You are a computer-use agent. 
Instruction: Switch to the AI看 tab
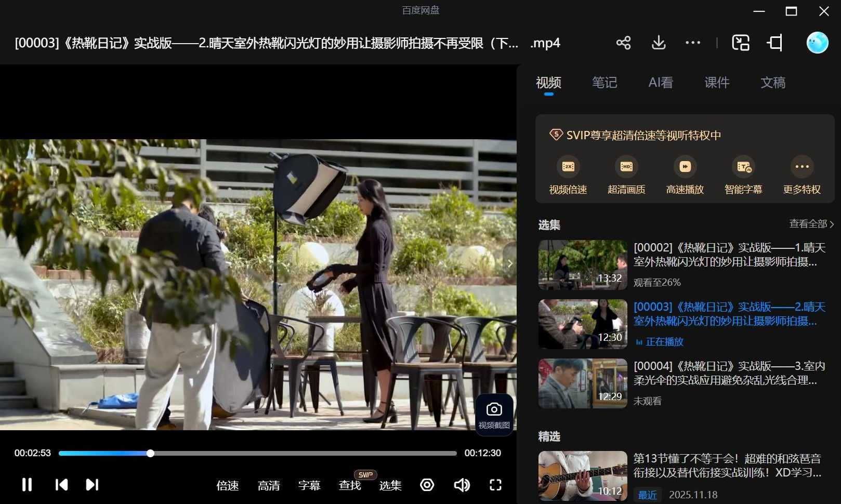(661, 82)
